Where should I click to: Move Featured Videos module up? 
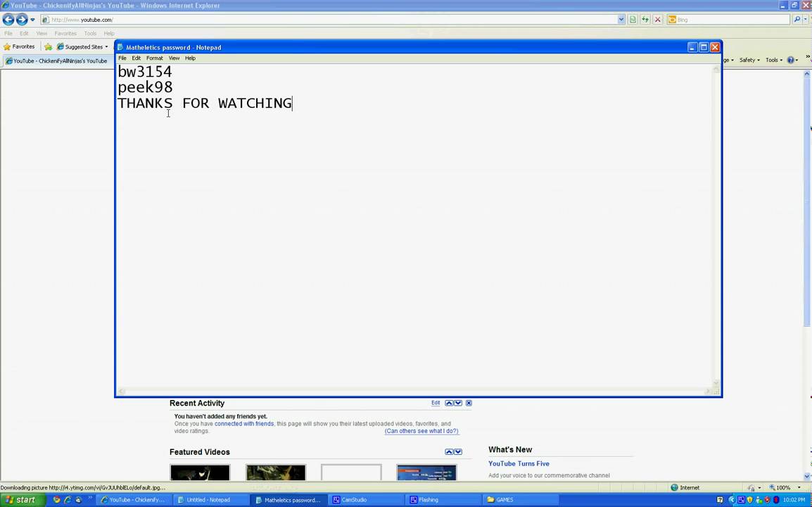tap(449, 451)
